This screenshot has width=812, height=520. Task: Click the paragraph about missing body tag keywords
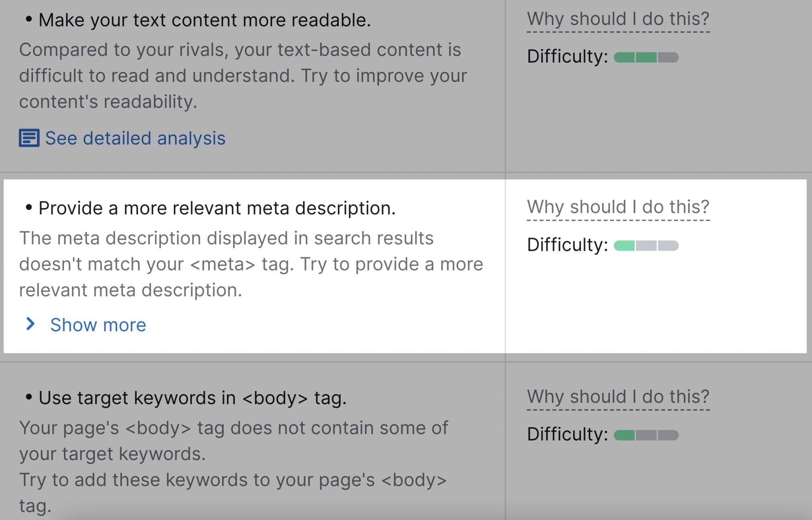click(x=234, y=467)
